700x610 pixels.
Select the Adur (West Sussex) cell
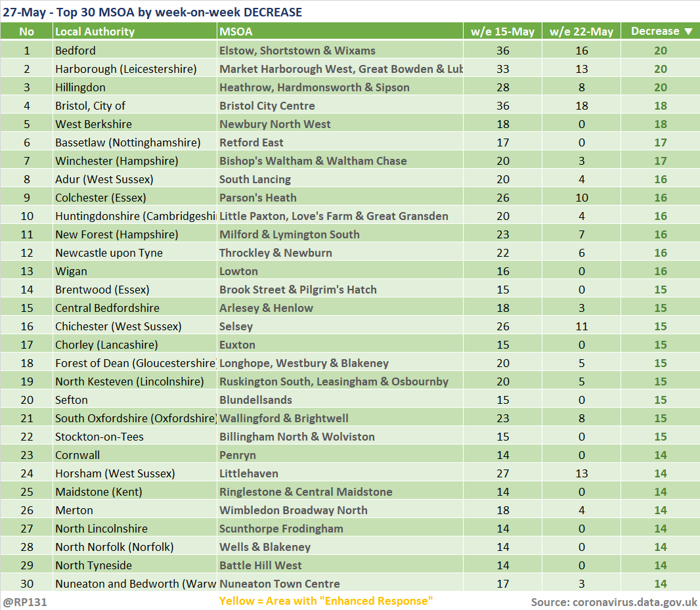coord(135,179)
